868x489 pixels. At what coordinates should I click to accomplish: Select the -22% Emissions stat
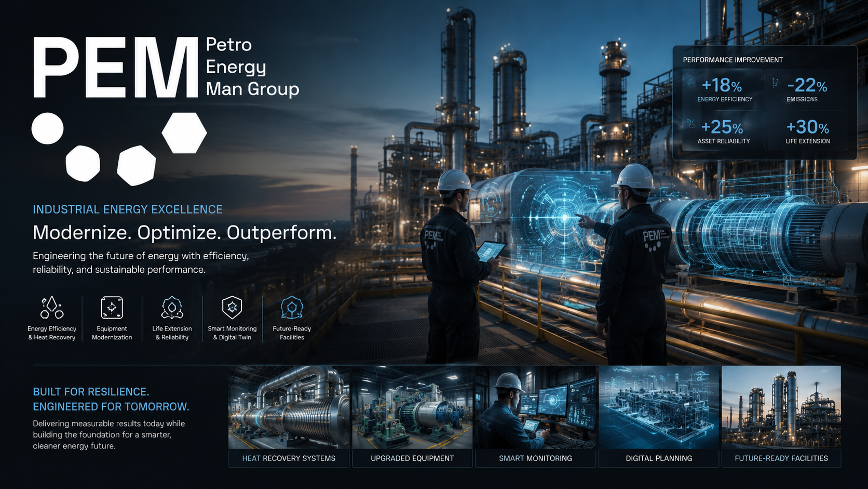pos(806,89)
